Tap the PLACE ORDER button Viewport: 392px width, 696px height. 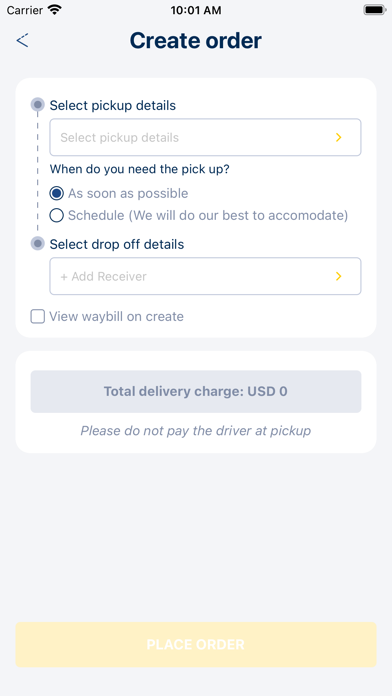(196, 645)
